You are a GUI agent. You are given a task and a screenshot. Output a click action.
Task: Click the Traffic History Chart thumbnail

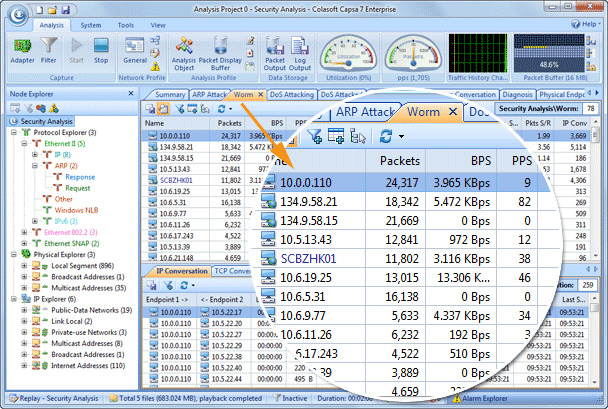(478, 53)
